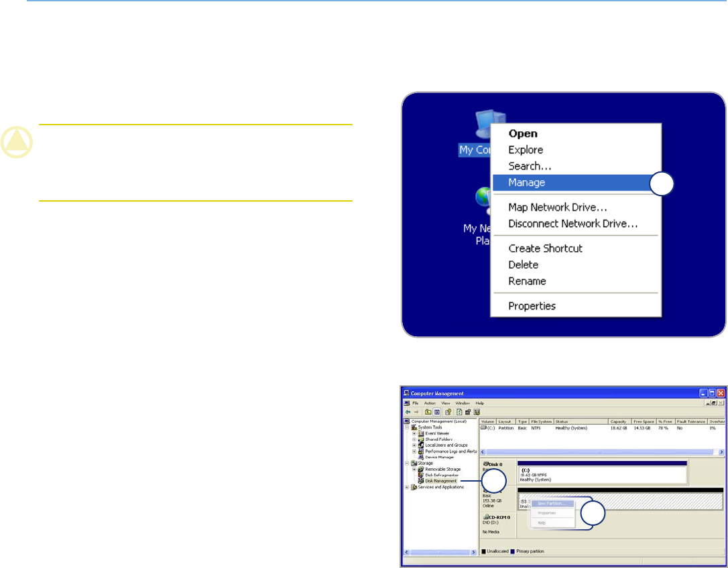Click the Back arrow toolbar icon
728x568 pixels.
408,412
